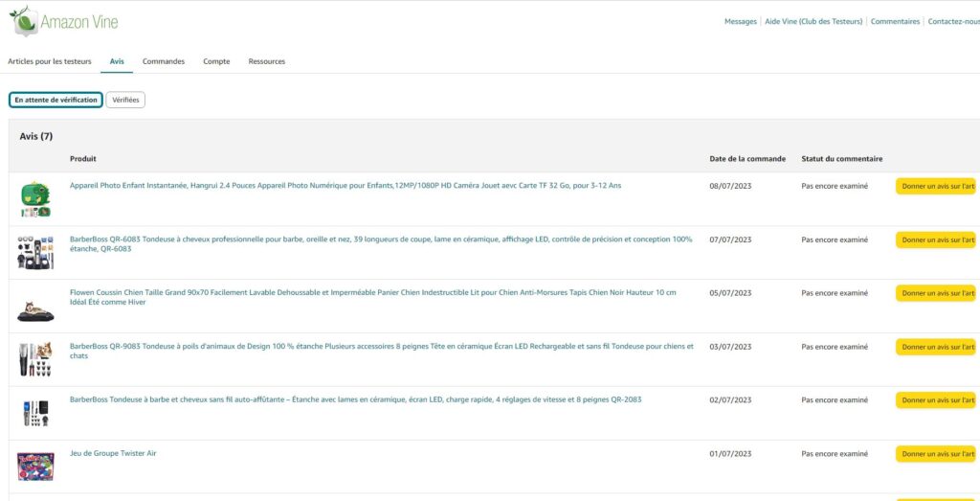Click the order date 02/07/2023
Viewport: 980px width, 501px height.
(730, 400)
